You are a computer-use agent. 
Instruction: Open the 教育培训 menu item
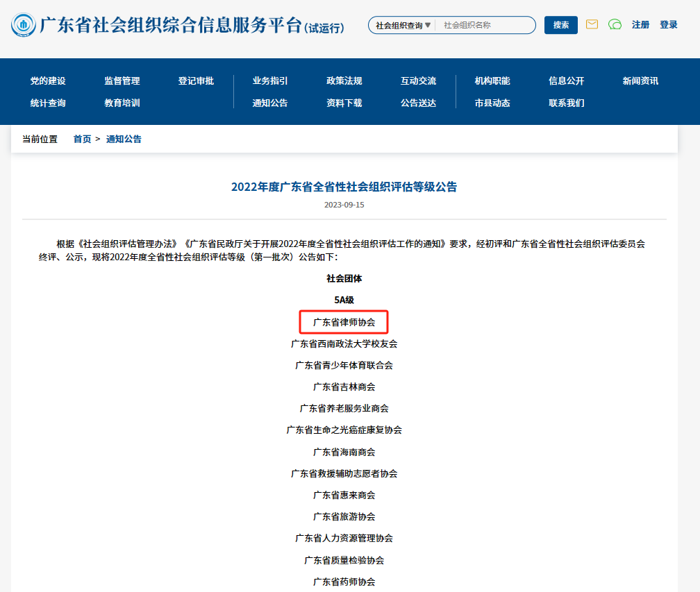122,103
